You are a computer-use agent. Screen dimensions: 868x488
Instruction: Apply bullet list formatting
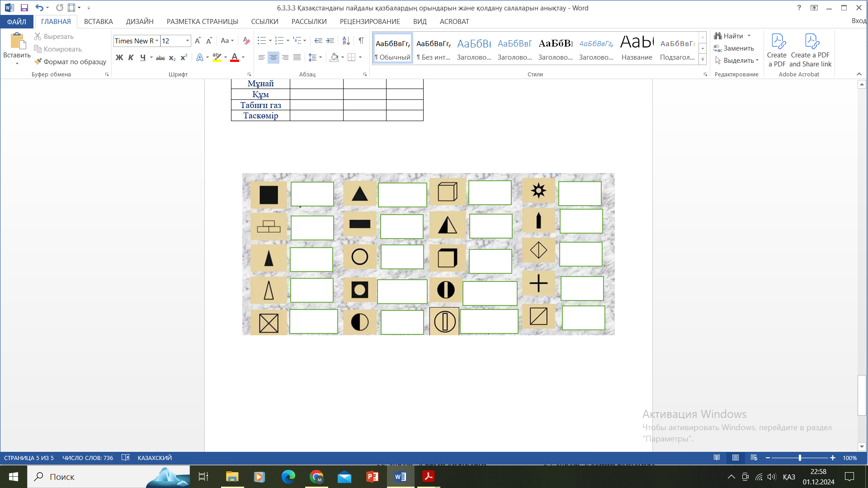(261, 41)
